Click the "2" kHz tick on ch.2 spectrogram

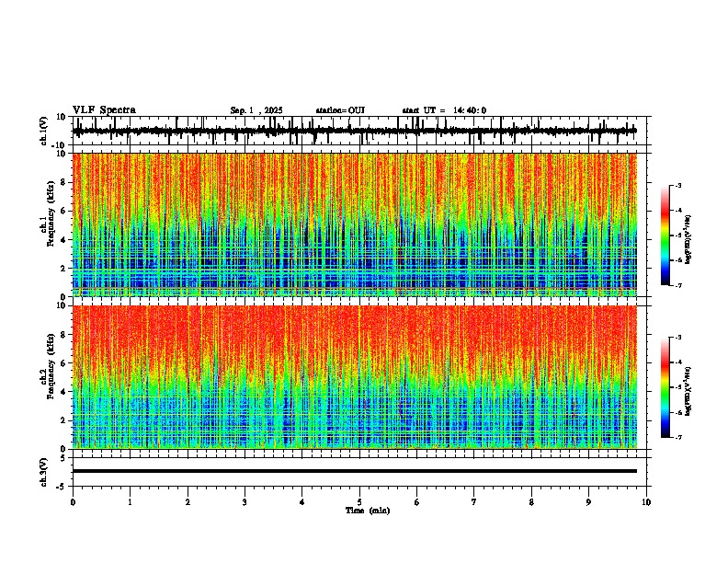pos(64,420)
